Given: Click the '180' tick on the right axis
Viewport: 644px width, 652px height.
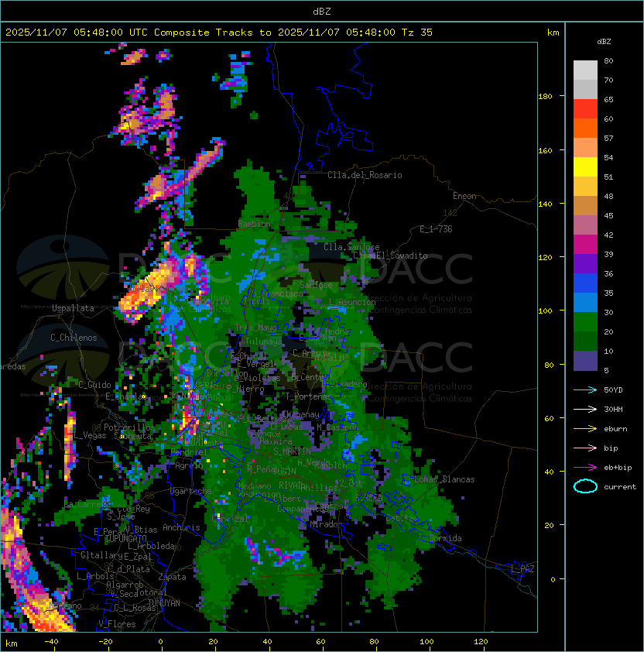Looking at the screenshot, I should (545, 97).
